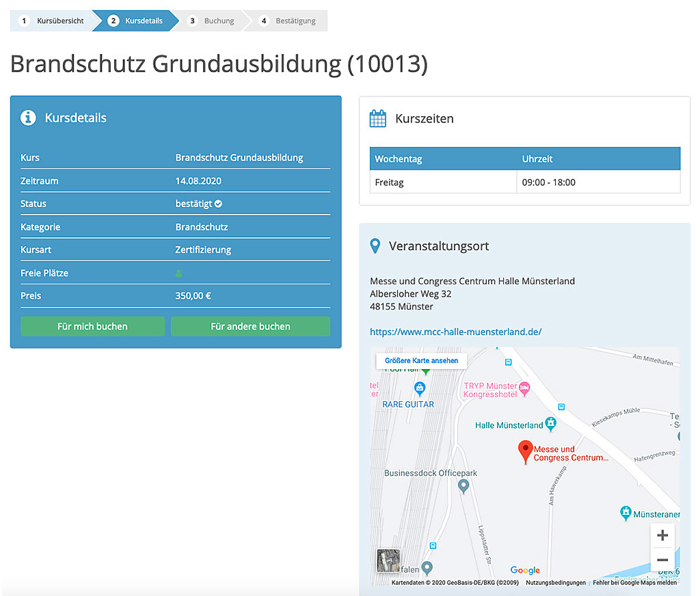Zoom out on the map
700x596 pixels.
click(662, 560)
